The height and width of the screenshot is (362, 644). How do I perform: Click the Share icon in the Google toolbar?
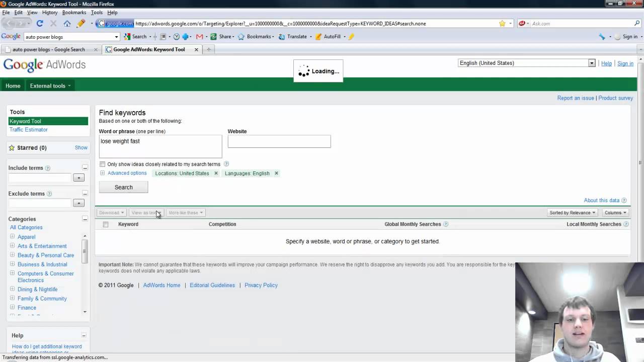pos(214,37)
